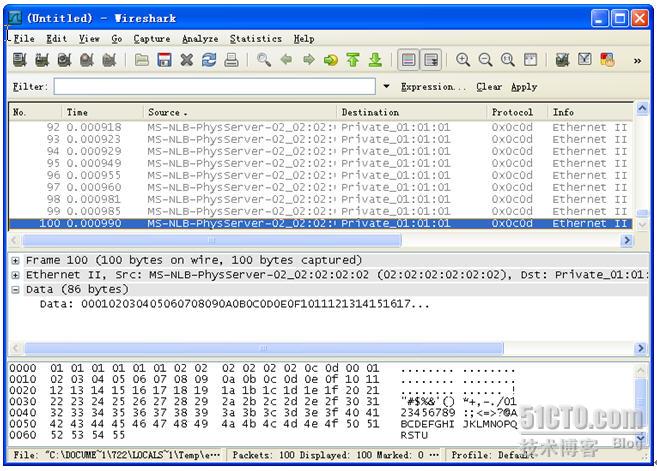Screen dimensions: 657x471
Task: Open a capture file folder icon
Action: pyautogui.click(x=142, y=60)
